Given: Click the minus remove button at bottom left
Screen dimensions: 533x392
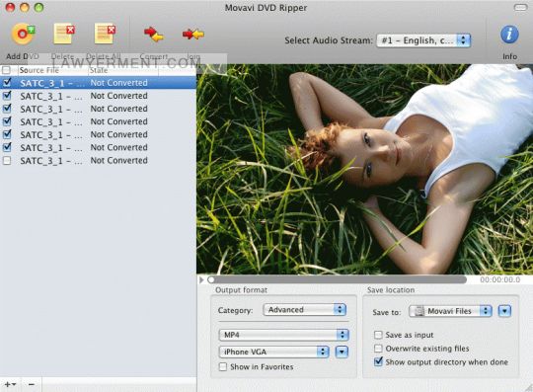Looking at the screenshot, I should click(x=32, y=384).
